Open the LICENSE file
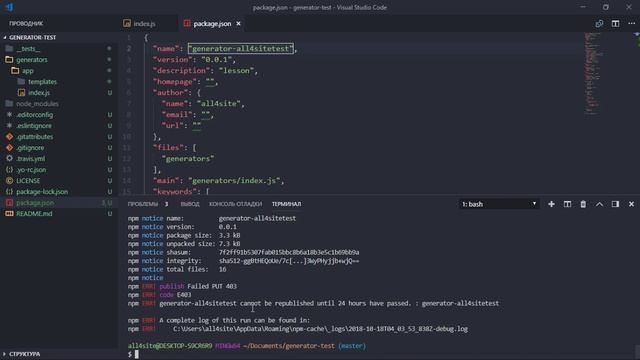640x360 pixels. 59,180
